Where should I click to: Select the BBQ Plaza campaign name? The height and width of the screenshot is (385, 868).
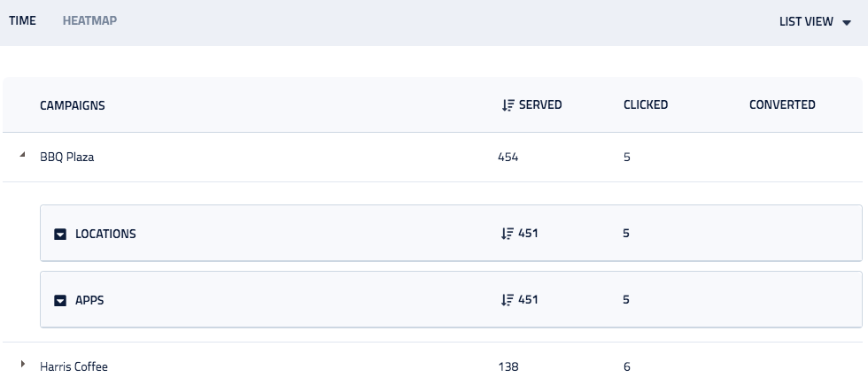click(x=67, y=158)
